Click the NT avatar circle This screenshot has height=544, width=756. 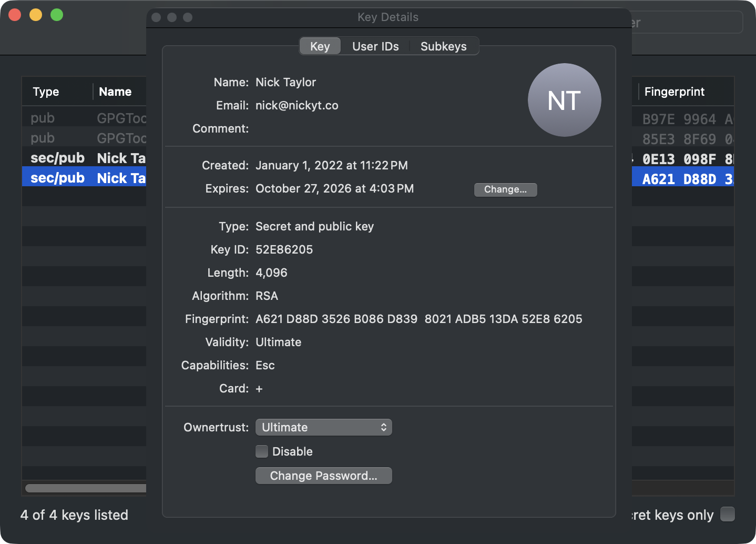pos(564,100)
